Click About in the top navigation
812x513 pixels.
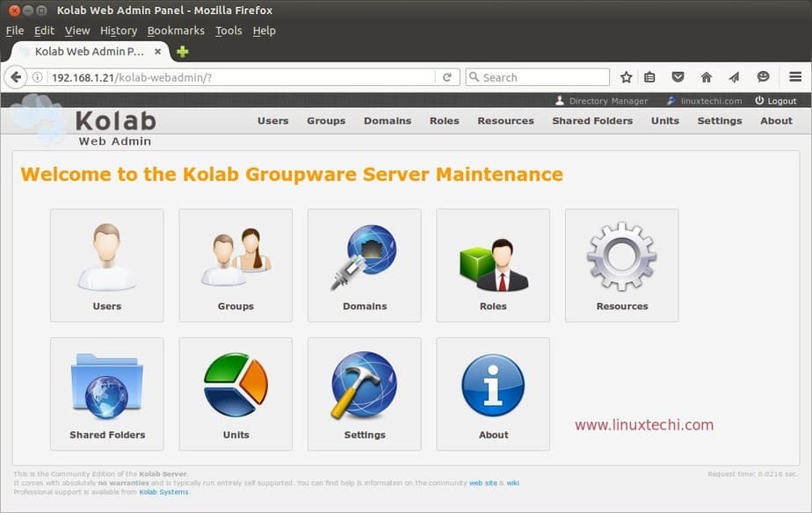[x=776, y=120]
